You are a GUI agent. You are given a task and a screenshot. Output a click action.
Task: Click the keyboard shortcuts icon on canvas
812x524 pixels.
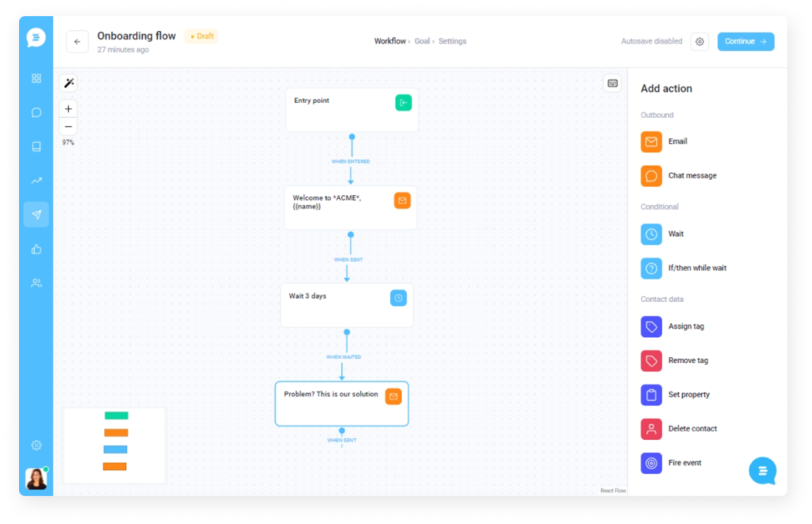tap(613, 83)
